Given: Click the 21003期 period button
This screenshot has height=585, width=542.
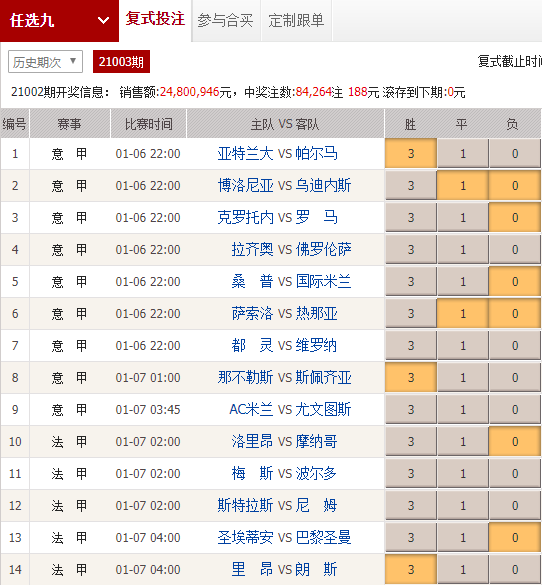Looking at the screenshot, I should (121, 62).
